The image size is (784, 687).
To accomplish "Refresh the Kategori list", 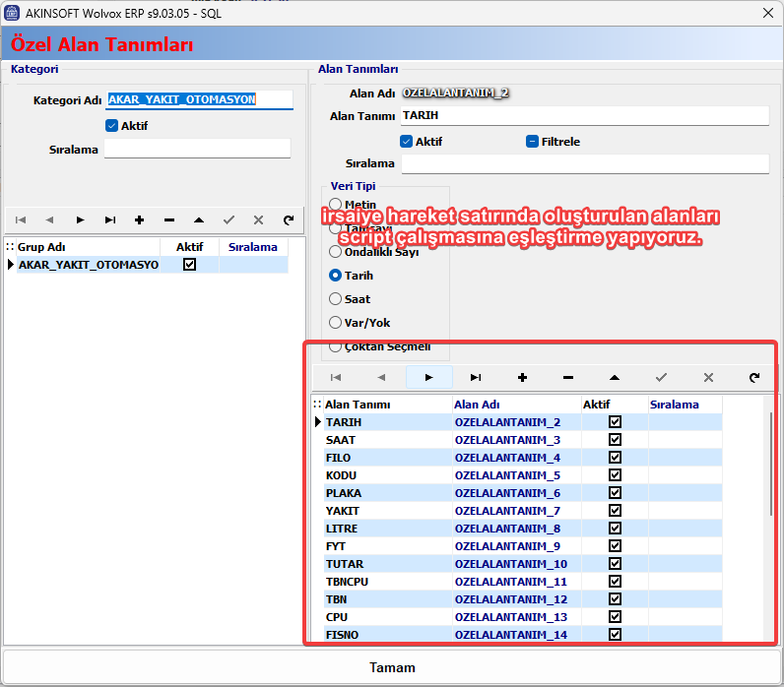I will coord(289,219).
